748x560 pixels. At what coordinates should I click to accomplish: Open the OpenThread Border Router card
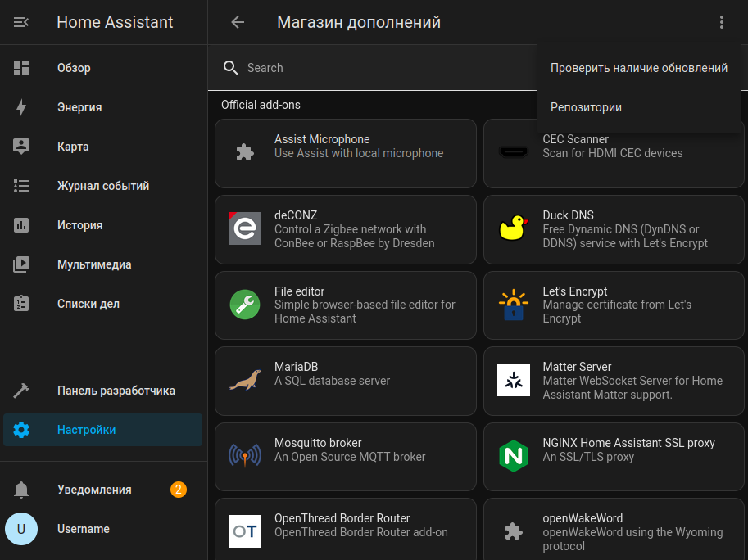345,531
